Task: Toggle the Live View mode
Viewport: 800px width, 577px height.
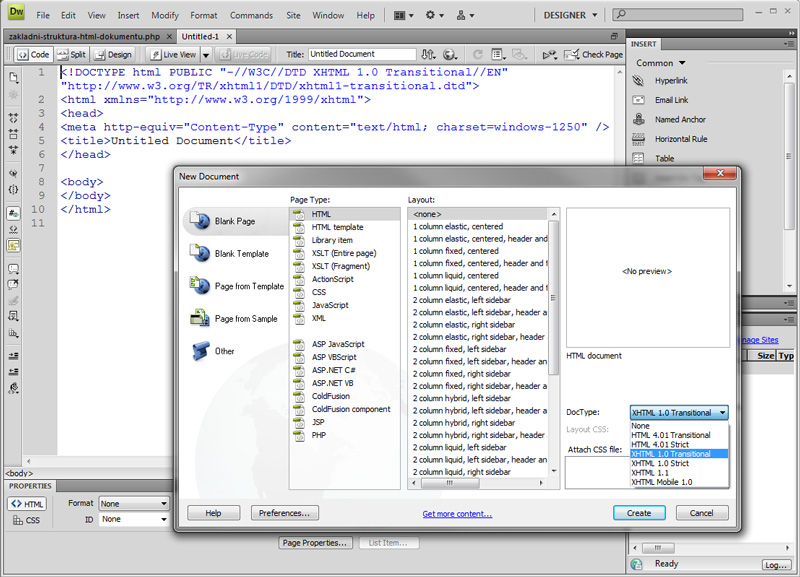Action: click(x=174, y=55)
